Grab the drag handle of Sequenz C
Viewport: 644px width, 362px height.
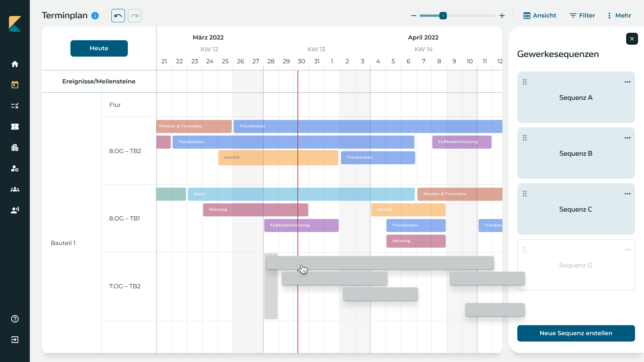tap(525, 194)
